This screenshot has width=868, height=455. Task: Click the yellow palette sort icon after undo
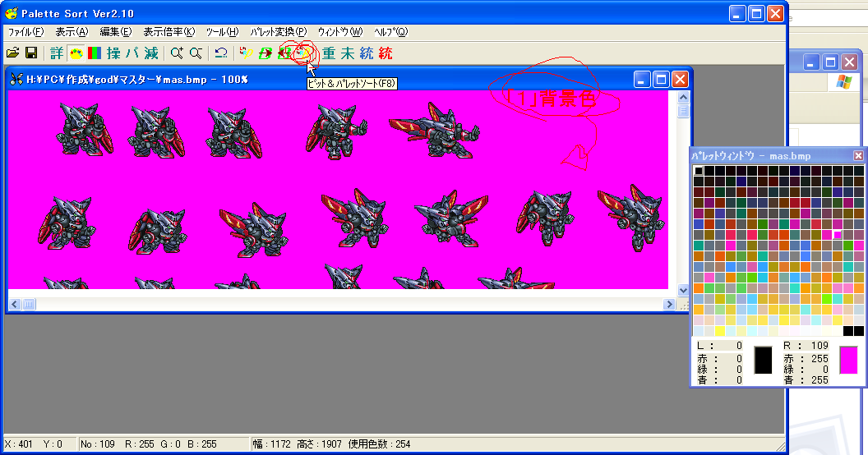(246, 53)
